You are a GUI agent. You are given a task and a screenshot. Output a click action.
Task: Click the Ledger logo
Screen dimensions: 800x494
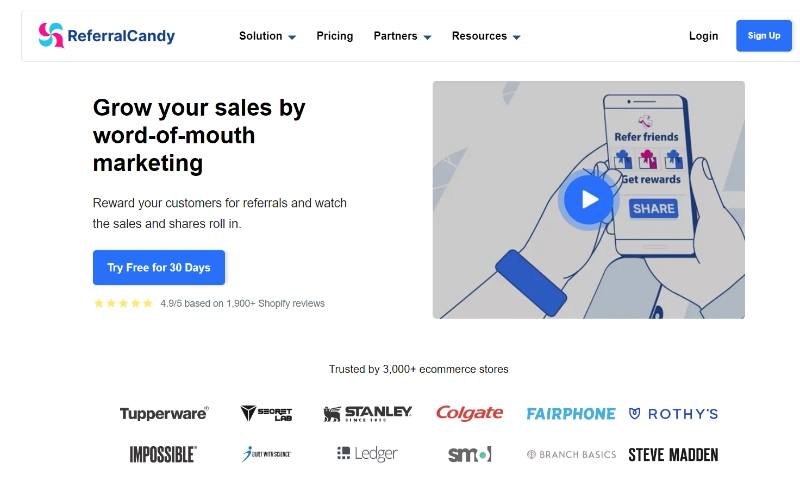(x=367, y=454)
